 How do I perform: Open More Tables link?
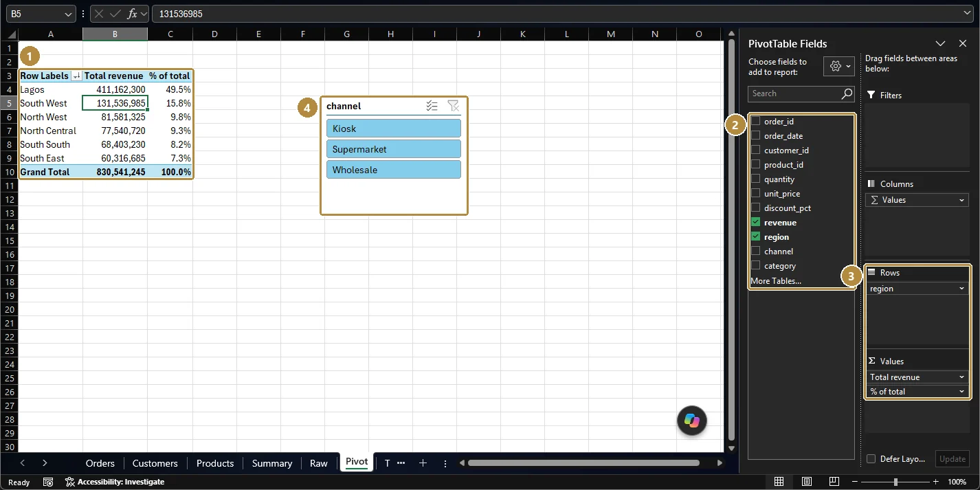coord(776,280)
